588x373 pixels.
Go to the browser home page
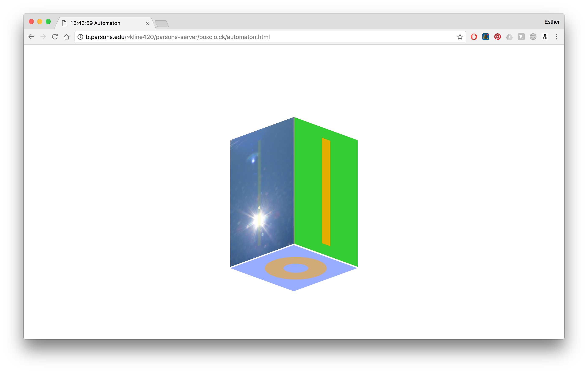[67, 37]
